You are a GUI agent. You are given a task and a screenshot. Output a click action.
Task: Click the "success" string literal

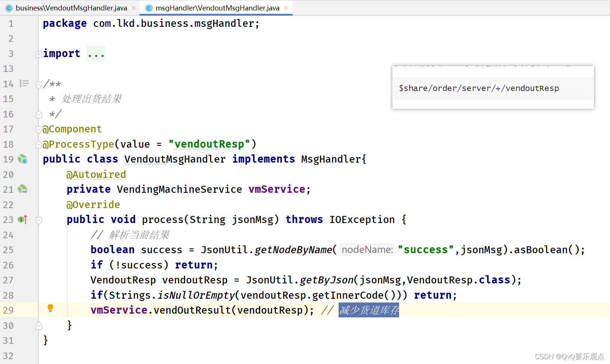(426, 250)
